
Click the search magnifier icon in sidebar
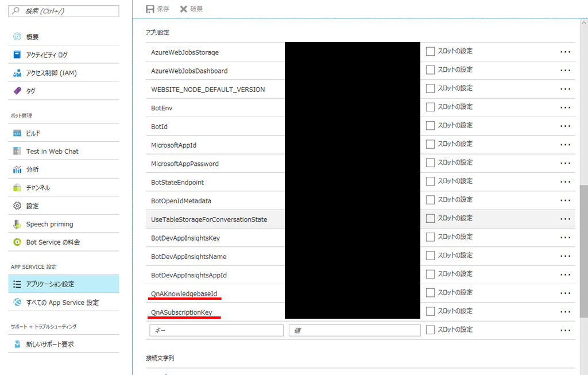(x=16, y=11)
